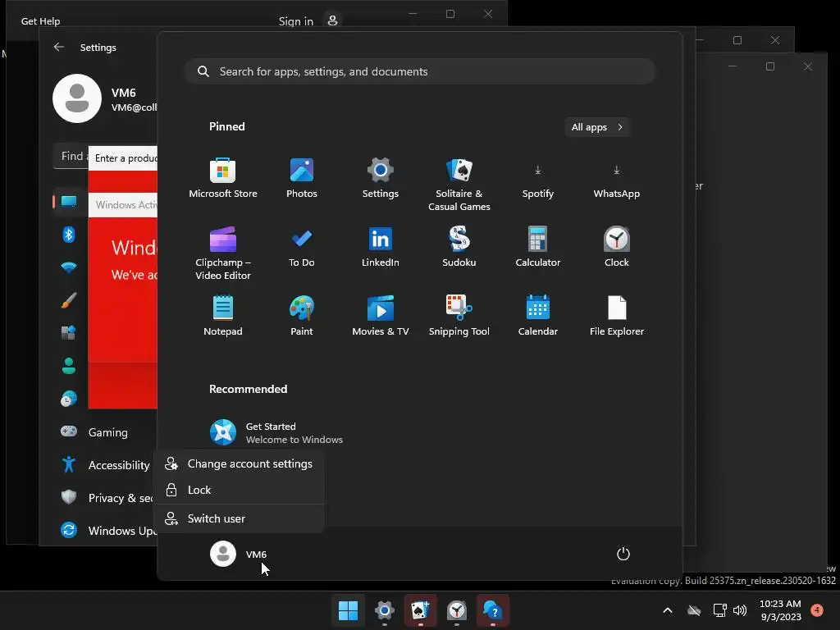
Task: Open the Paint app
Action: click(302, 316)
